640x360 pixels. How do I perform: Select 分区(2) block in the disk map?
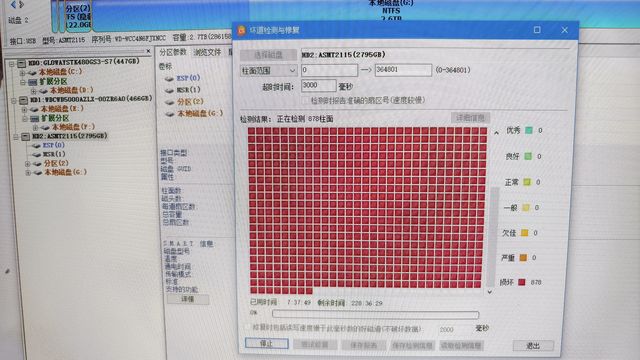tap(78, 16)
